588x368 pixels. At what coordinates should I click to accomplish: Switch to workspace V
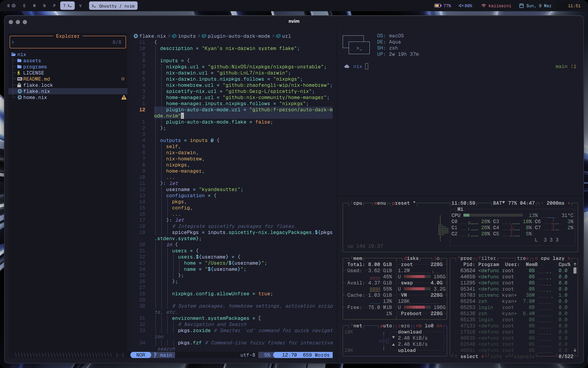pyautogui.click(x=80, y=6)
